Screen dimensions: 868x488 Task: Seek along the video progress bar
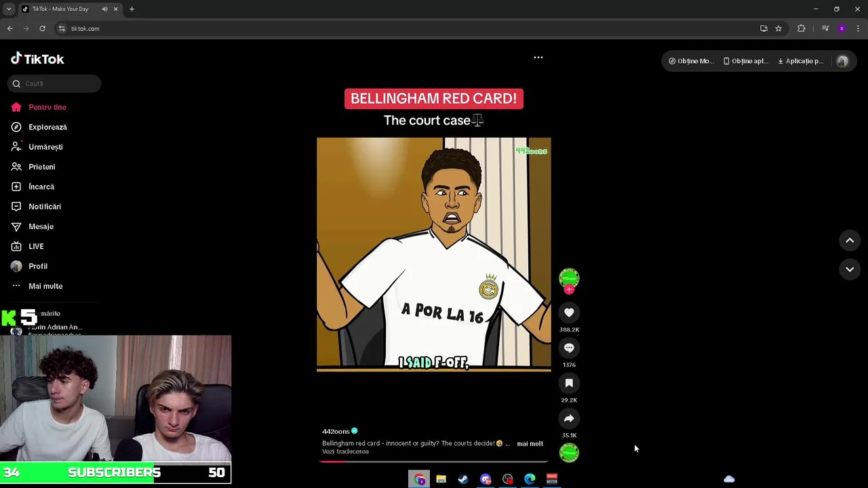coord(434,462)
